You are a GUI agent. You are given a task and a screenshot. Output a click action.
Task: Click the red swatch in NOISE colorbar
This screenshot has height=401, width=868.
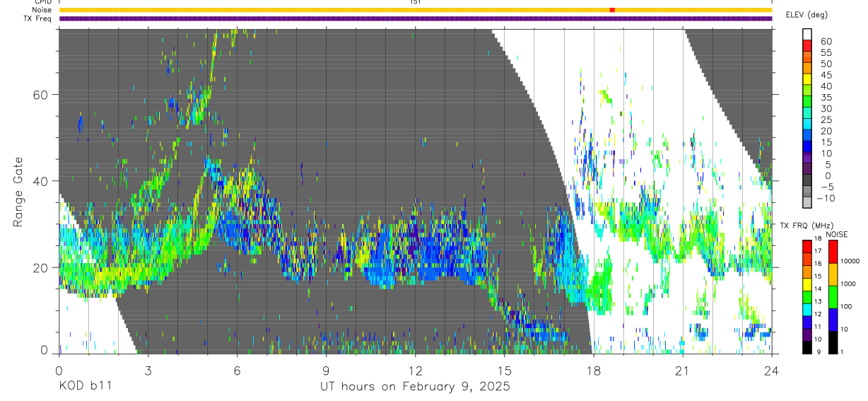click(833, 252)
